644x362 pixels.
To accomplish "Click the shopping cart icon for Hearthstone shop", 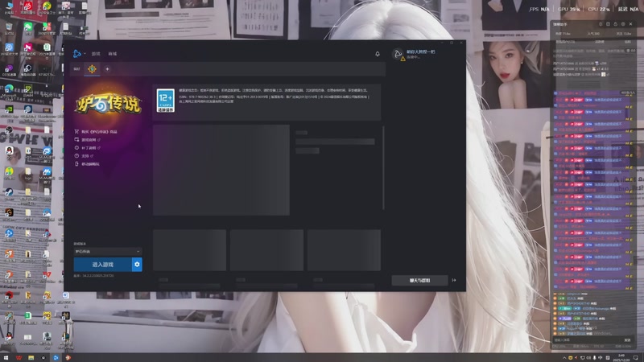I will 76,132.
